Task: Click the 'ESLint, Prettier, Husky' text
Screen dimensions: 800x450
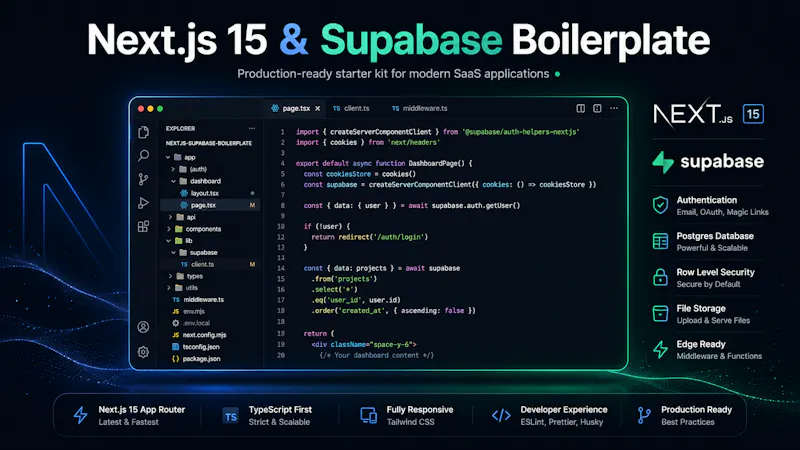Action: pyautogui.click(x=562, y=422)
